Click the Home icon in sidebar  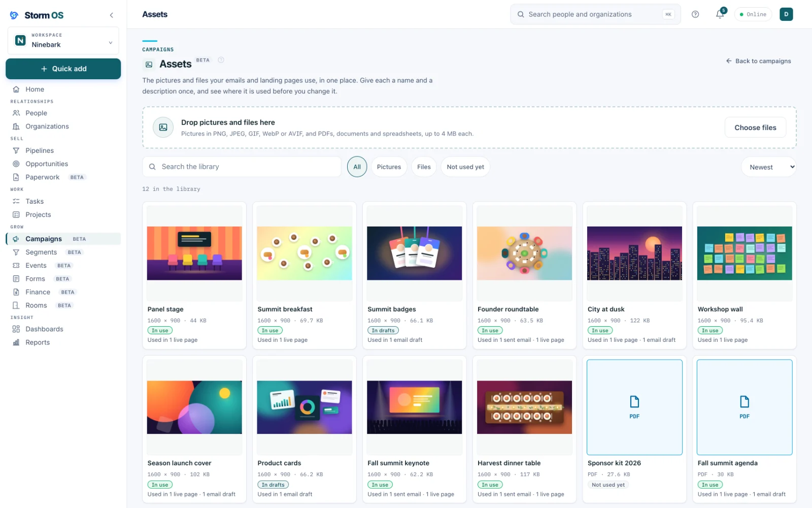pos(16,89)
